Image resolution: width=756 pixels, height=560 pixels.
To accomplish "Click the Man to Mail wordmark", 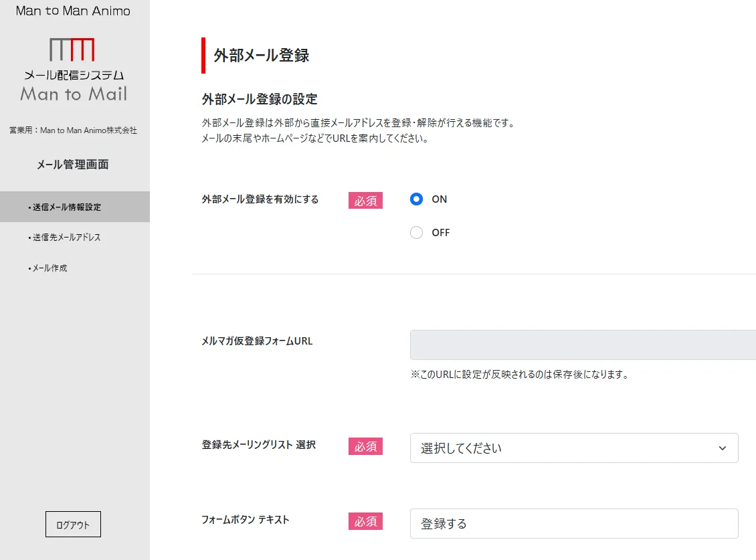I will coord(74,94).
